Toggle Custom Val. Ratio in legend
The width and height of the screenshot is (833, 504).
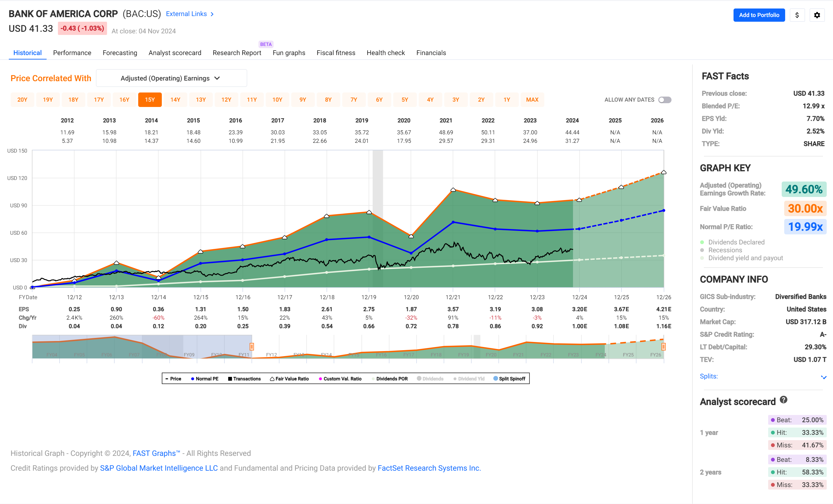[x=340, y=379]
